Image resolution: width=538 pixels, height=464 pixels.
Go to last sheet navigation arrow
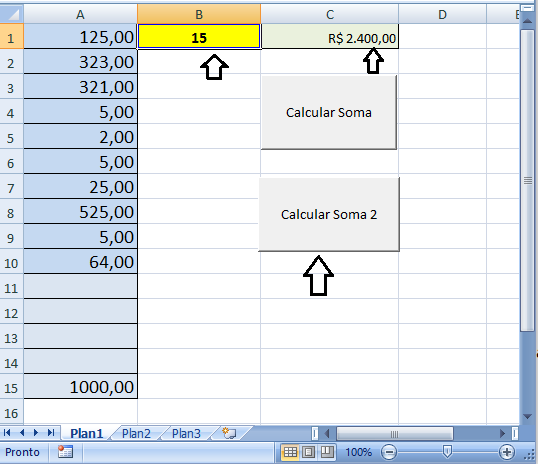click(51, 433)
